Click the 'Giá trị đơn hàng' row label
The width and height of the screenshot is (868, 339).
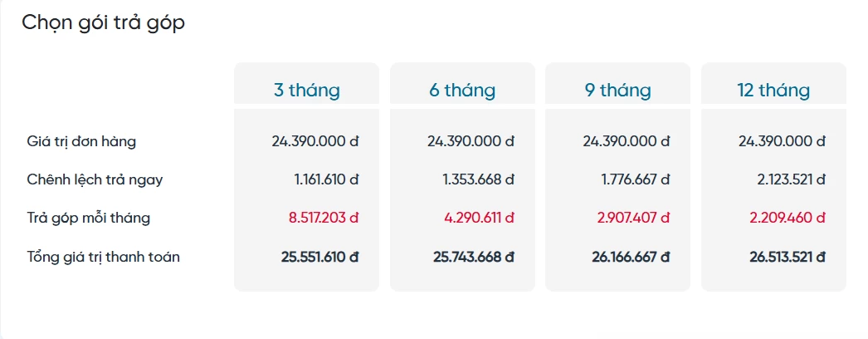coord(81,141)
